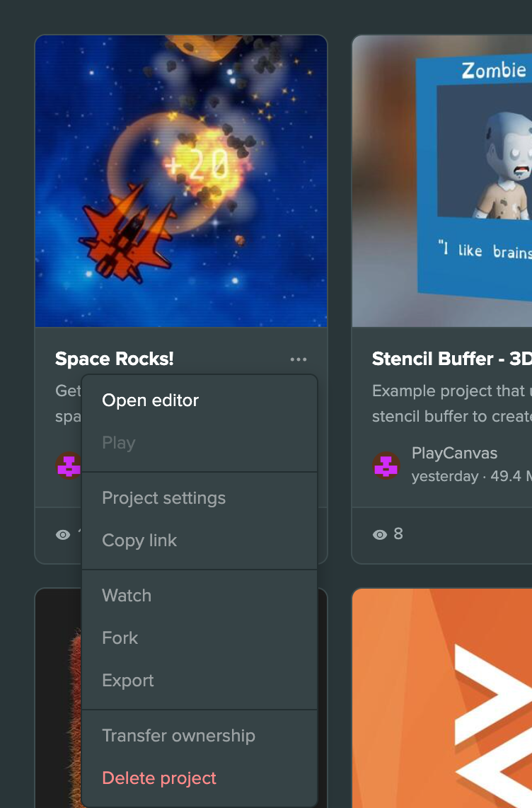Click the PlayCanvas owner name on Stencil Buffer
Viewport: 532px width, 808px height.
pos(454,453)
